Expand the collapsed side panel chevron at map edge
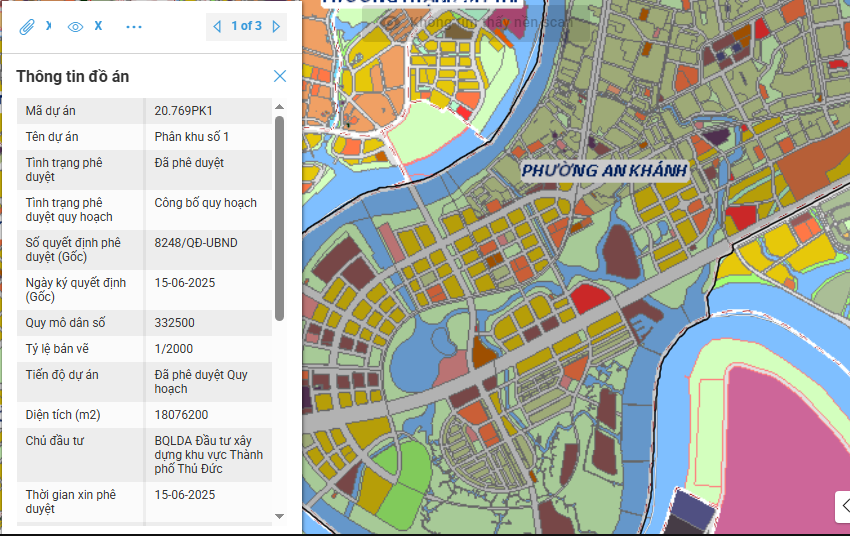 pos(845,505)
